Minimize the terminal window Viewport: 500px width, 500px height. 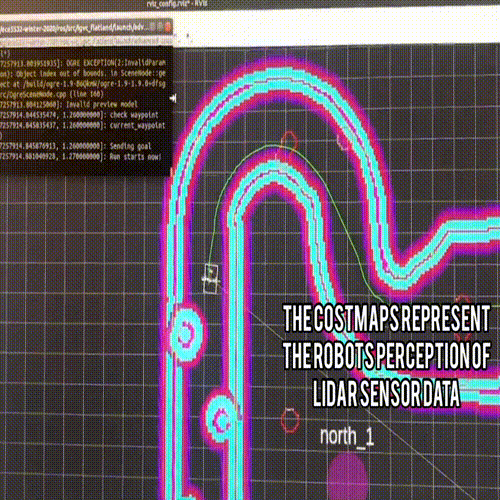pos(153,27)
